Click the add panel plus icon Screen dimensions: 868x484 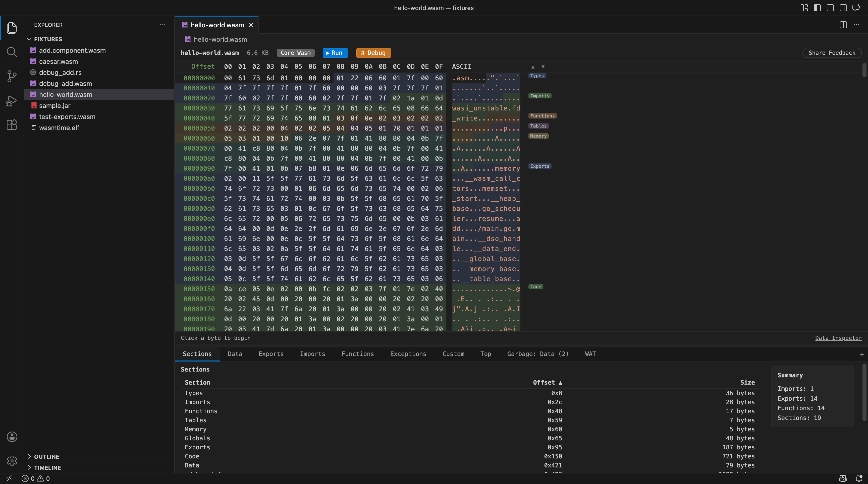pyautogui.click(x=862, y=355)
